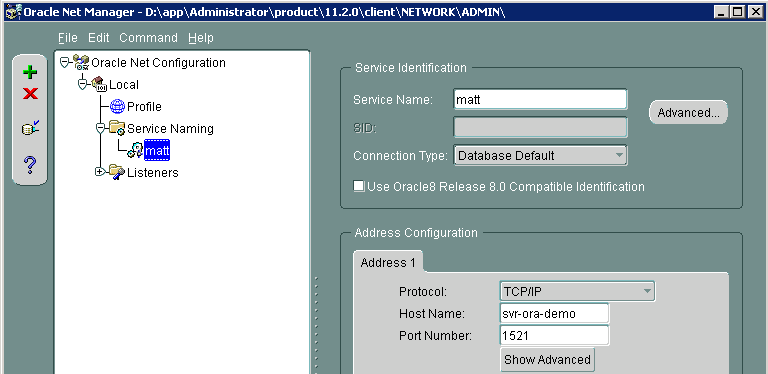Select the Local tree item label

click(x=124, y=85)
